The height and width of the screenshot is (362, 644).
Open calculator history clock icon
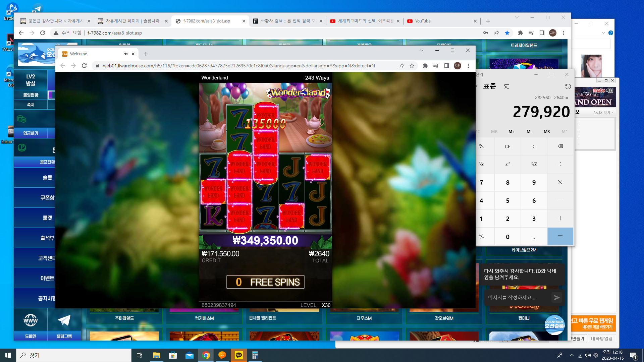coord(568,86)
